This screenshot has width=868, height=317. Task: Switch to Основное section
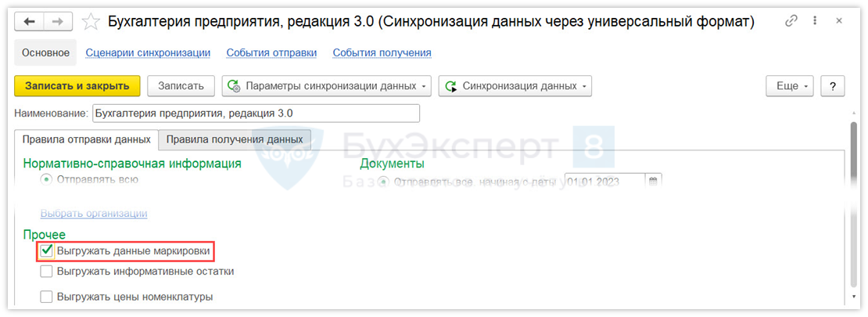point(45,52)
